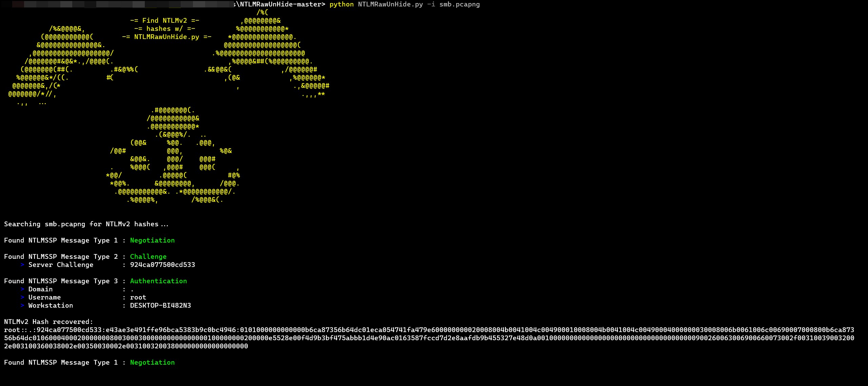
Task: Click 'NTLMRawUnHide.py' in the command line
Action: coord(390,4)
